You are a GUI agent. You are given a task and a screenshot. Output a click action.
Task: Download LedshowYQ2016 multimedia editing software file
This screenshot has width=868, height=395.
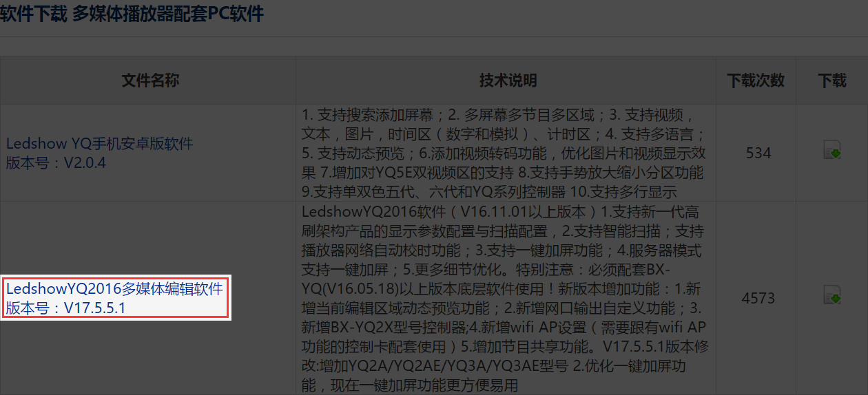coord(832,295)
